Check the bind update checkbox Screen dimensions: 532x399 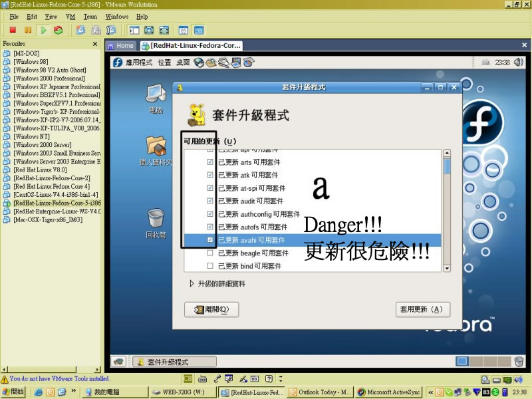(210, 265)
